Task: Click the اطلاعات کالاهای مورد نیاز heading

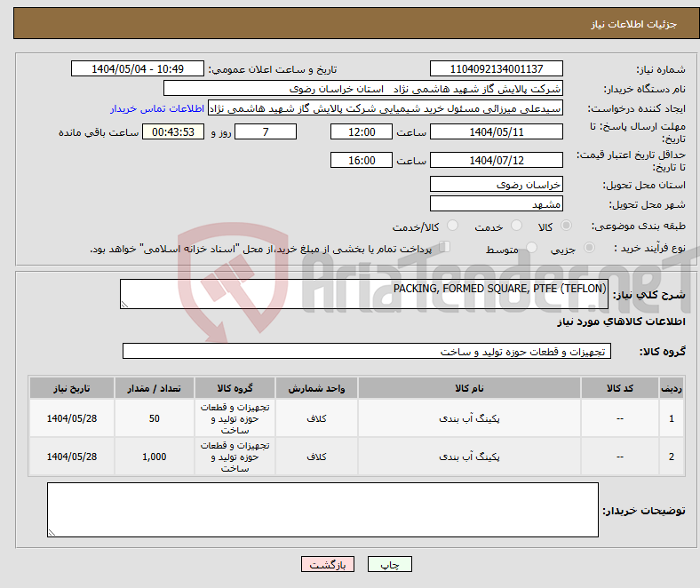Action: click(621, 322)
